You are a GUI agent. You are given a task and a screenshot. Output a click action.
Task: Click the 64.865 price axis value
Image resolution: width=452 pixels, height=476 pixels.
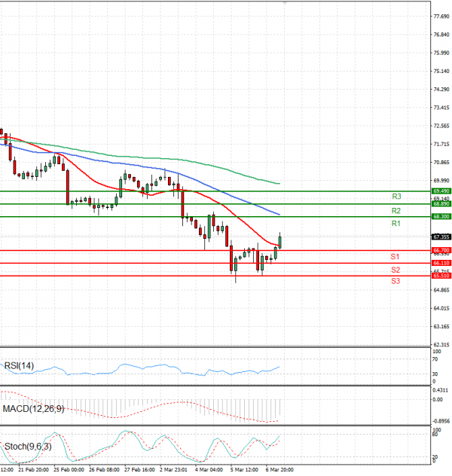[441, 290]
